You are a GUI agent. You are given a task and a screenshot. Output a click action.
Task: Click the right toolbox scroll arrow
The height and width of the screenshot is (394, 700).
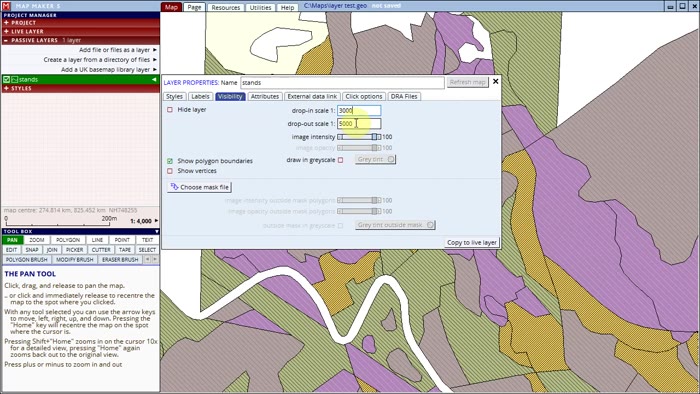[155, 259]
